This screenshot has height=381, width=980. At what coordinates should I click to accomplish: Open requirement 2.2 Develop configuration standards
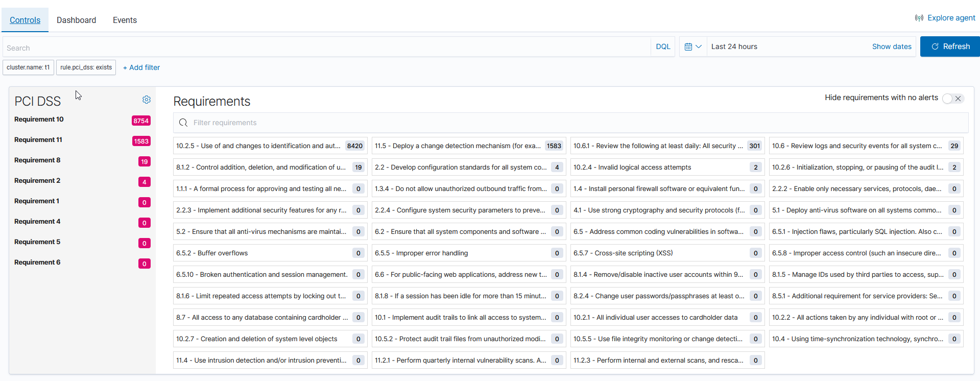pos(469,167)
